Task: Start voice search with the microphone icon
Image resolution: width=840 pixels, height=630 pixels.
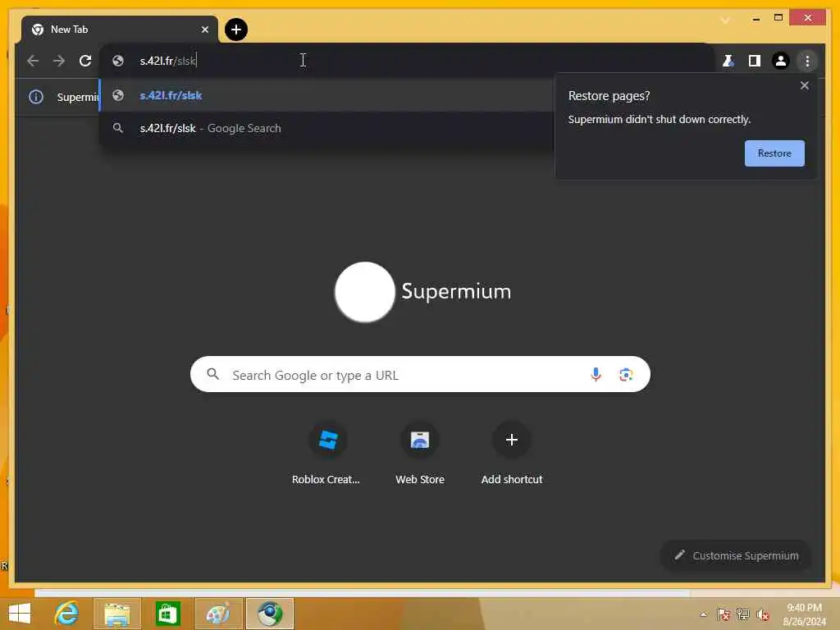Action: [596, 374]
